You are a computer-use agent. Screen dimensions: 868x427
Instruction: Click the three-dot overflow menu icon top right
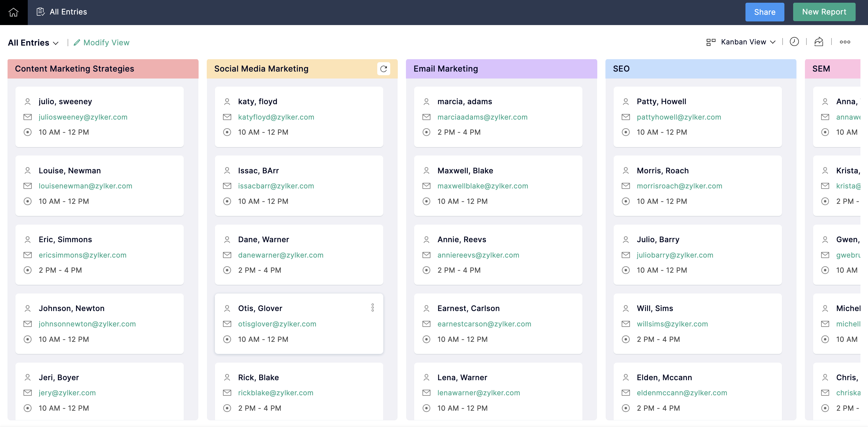(x=845, y=42)
